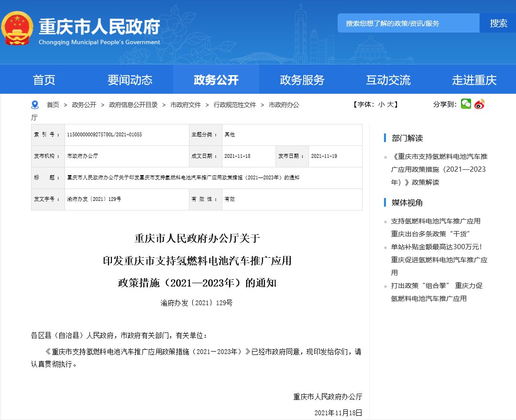Click the 成文日期 value 2021-11-18
Viewport: 516px width, 420px height.
click(x=237, y=156)
